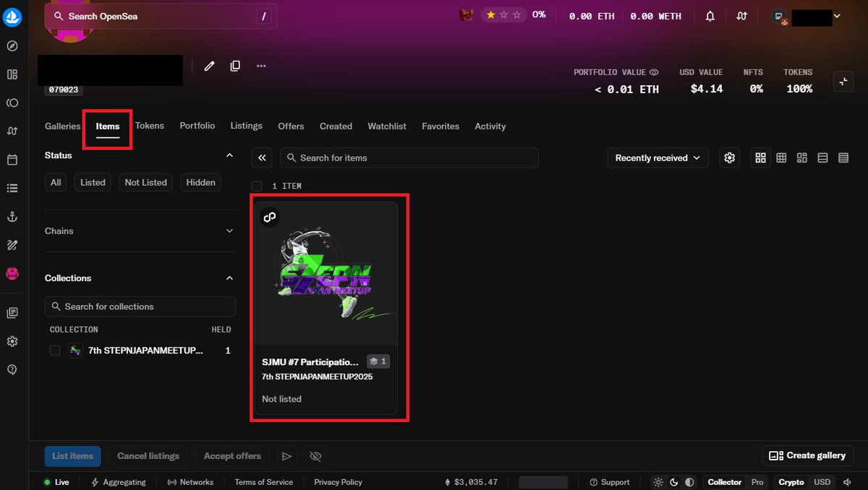Open the Portfolio tab
Image resolution: width=868 pixels, height=490 pixels.
[x=197, y=126]
